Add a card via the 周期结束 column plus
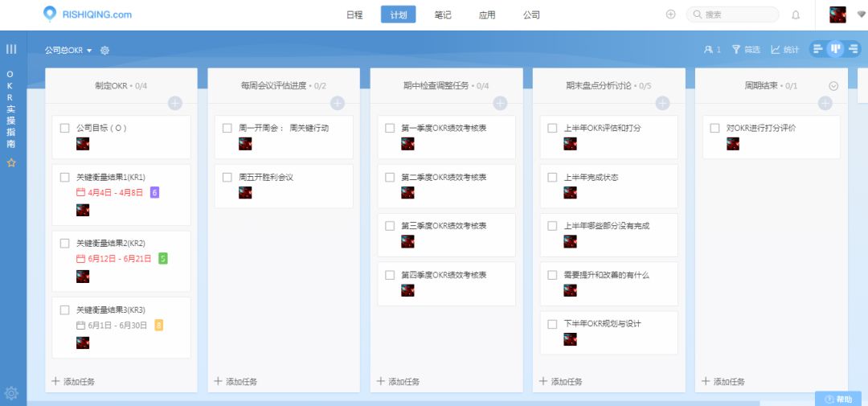Image resolution: width=868 pixels, height=406 pixels. [x=825, y=103]
